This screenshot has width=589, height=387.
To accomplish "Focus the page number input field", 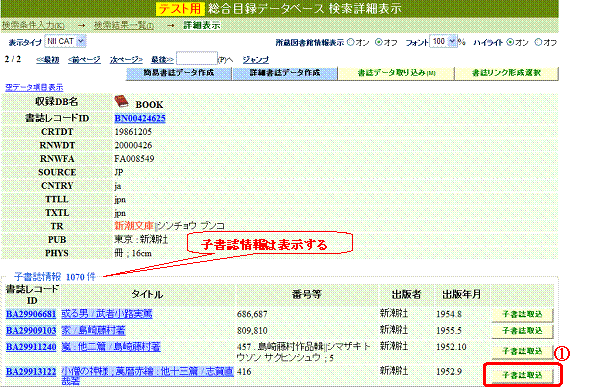I will pos(197,58).
